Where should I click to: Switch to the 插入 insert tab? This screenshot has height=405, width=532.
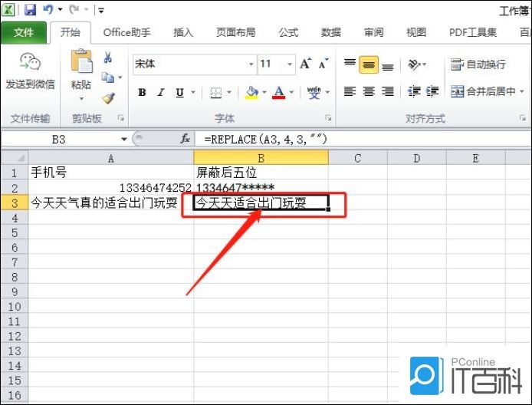(183, 32)
